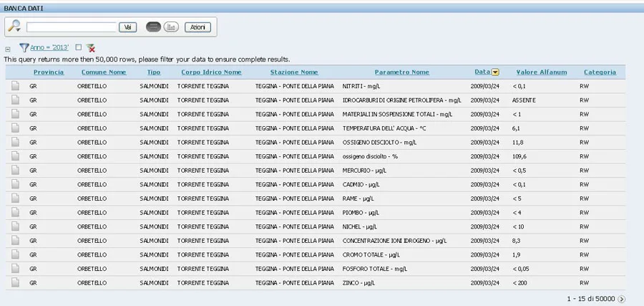This screenshot has height=306, width=644.
Task: Switch to chart view icon
Action: click(171, 27)
